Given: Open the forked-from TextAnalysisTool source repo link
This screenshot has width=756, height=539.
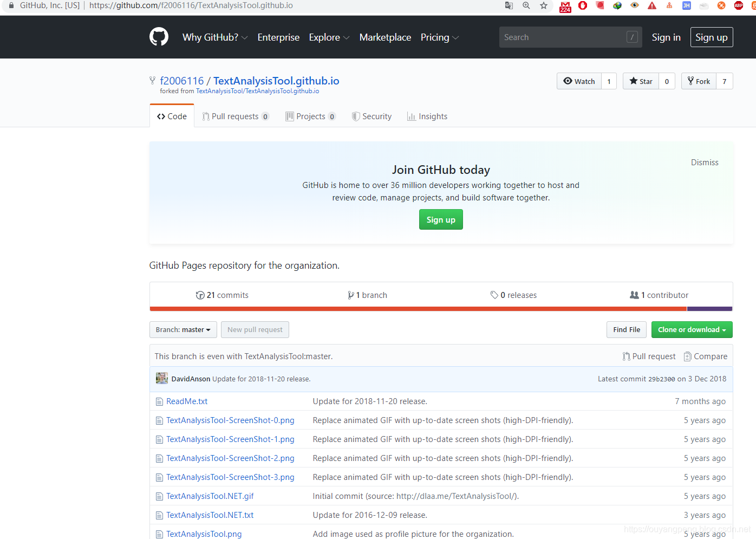Looking at the screenshot, I should point(257,91).
